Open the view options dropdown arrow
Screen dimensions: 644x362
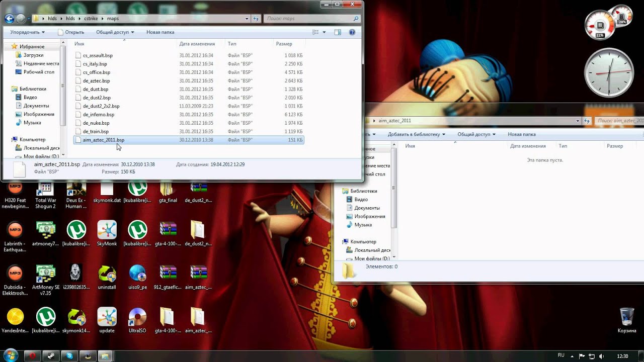324,32
